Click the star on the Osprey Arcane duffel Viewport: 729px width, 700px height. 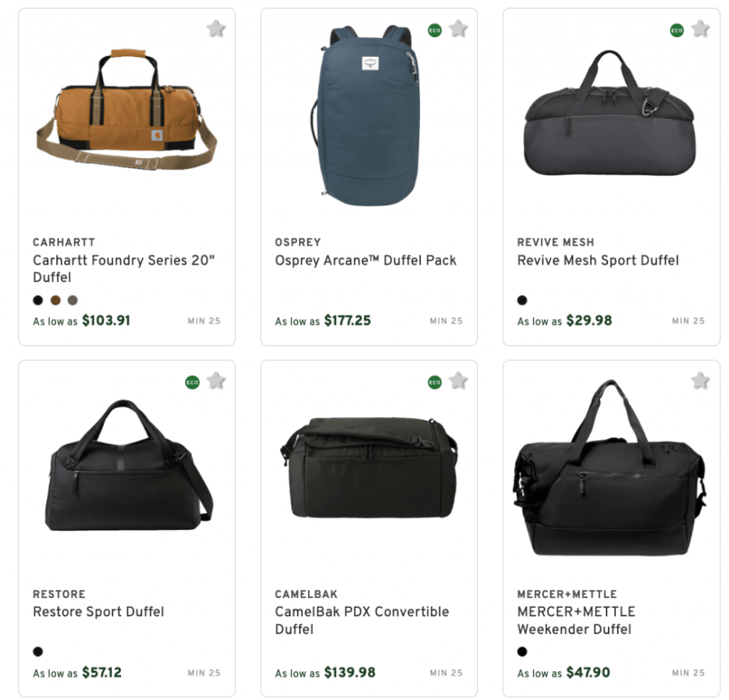tap(458, 29)
